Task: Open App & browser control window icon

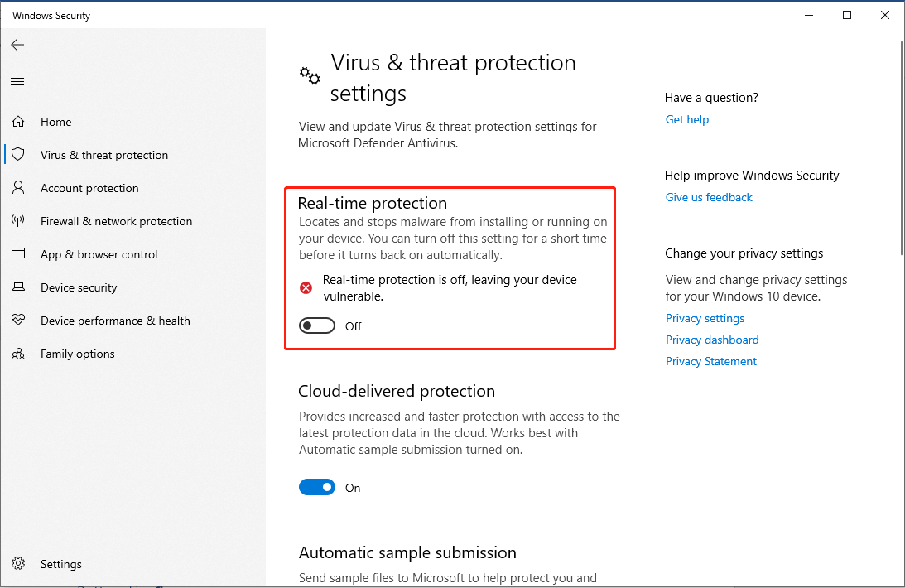Action: (18, 253)
